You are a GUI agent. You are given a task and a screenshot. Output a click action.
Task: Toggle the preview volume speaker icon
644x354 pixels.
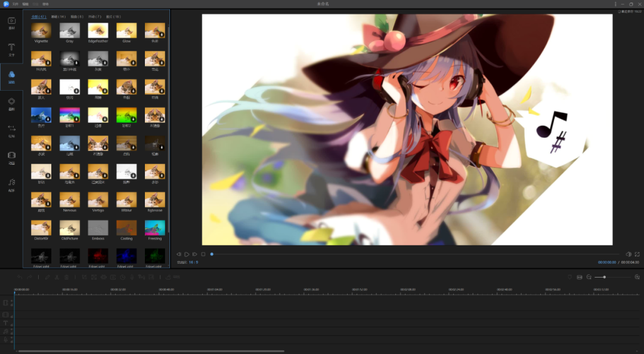(x=628, y=254)
